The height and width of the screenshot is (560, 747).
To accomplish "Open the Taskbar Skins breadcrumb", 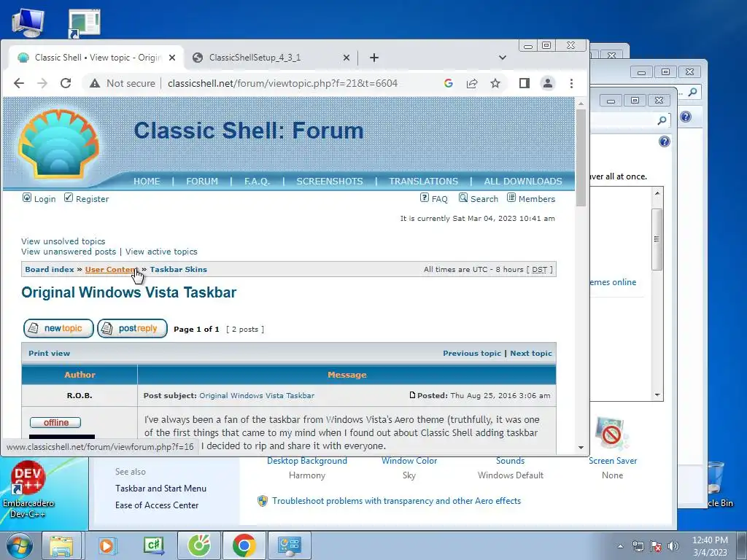I will pos(178,270).
